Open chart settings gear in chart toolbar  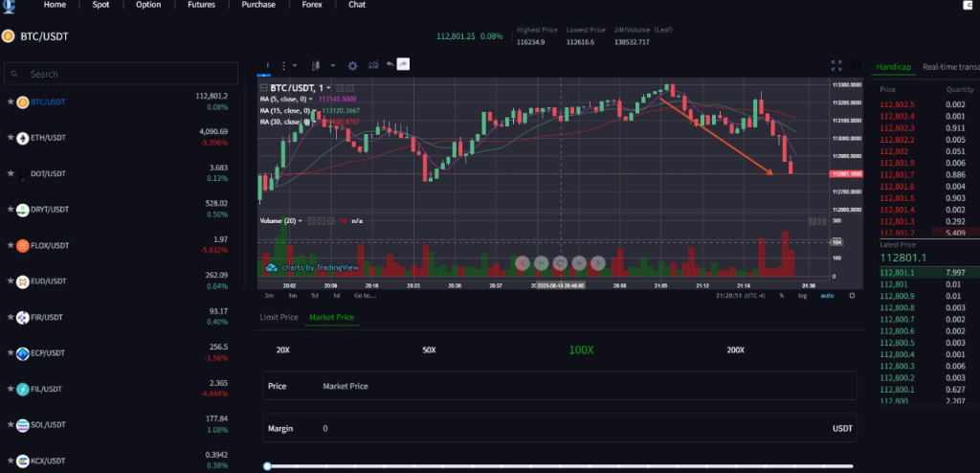click(x=352, y=65)
